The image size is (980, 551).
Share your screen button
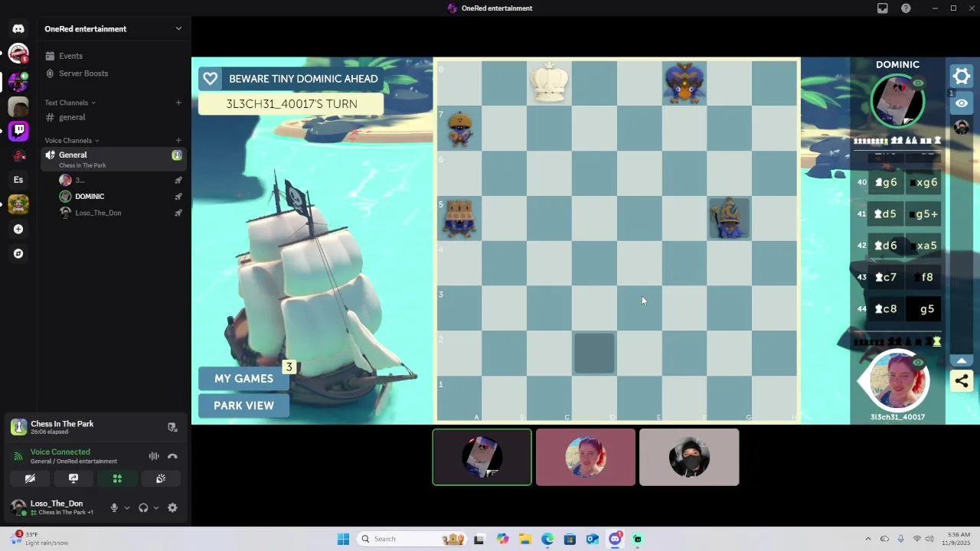73,478
